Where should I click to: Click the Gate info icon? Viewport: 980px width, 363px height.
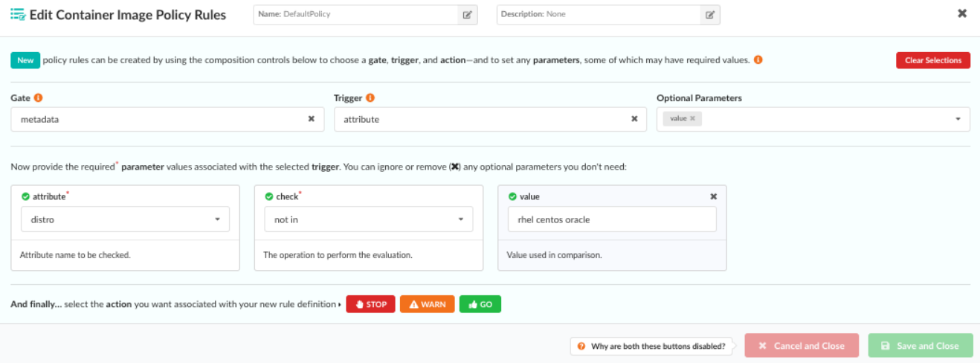38,98
